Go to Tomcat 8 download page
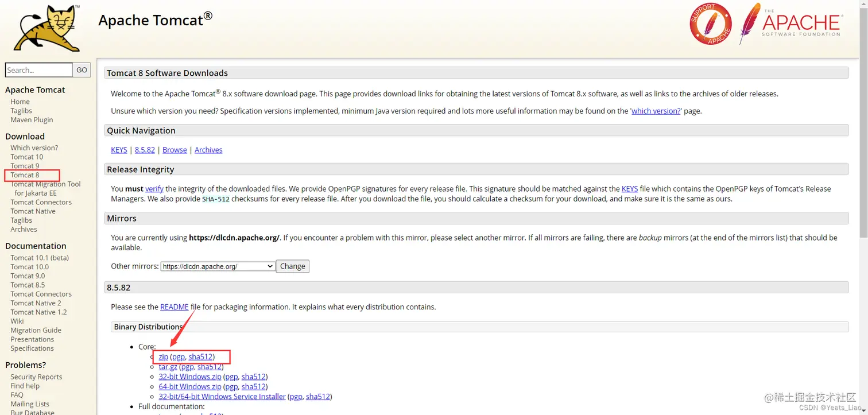The height and width of the screenshot is (415, 868). [25, 175]
